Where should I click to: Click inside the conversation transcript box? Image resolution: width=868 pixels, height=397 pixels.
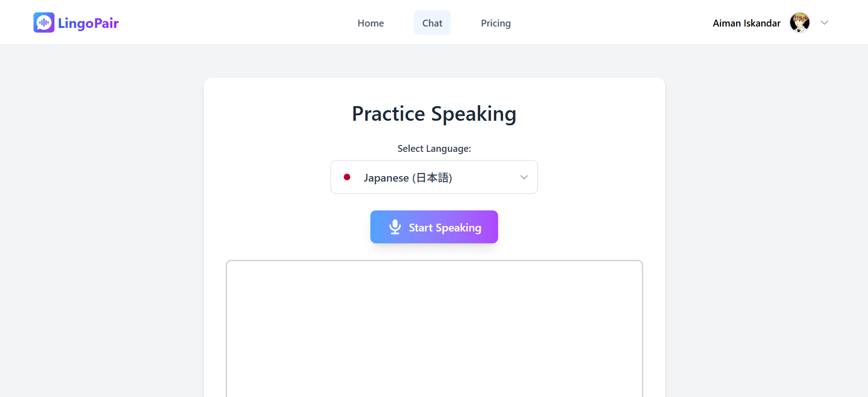pyautogui.click(x=434, y=328)
